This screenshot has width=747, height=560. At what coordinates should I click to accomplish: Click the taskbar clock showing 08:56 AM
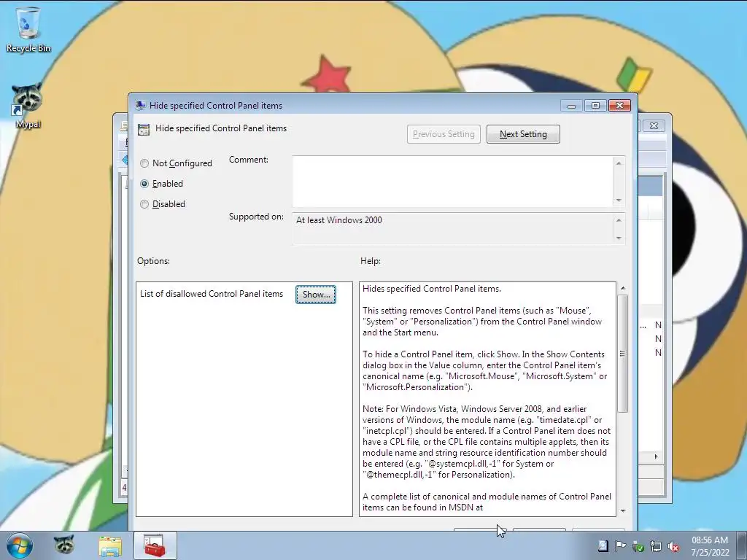pyautogui.click(x=710, y=546)
